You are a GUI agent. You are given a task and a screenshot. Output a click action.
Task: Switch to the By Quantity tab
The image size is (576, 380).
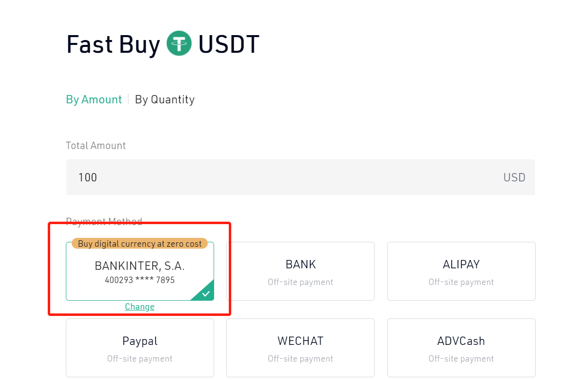pos(165,100)
